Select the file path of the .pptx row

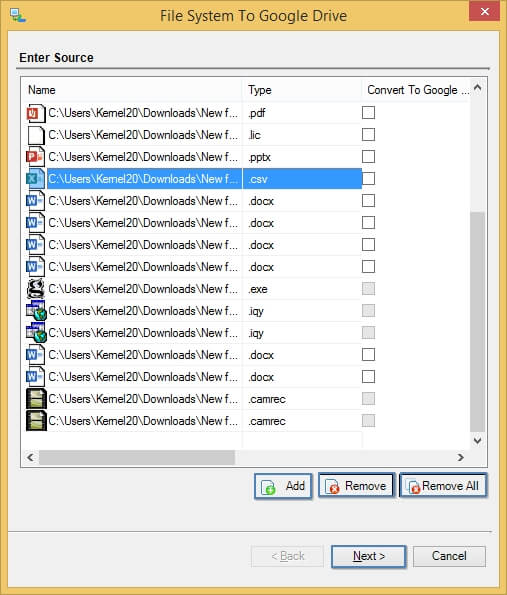[x=143, y=157]
